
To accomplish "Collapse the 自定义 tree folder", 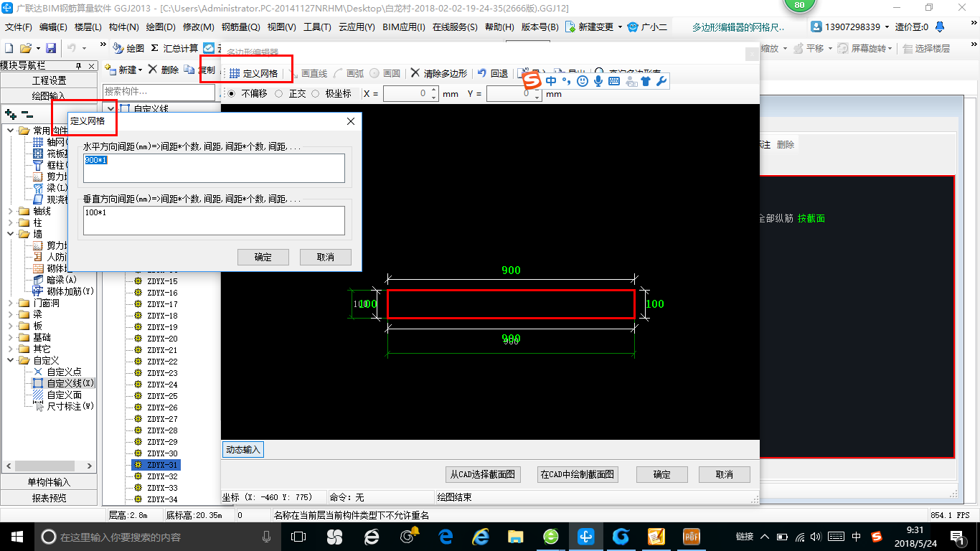I will (11, 360).
